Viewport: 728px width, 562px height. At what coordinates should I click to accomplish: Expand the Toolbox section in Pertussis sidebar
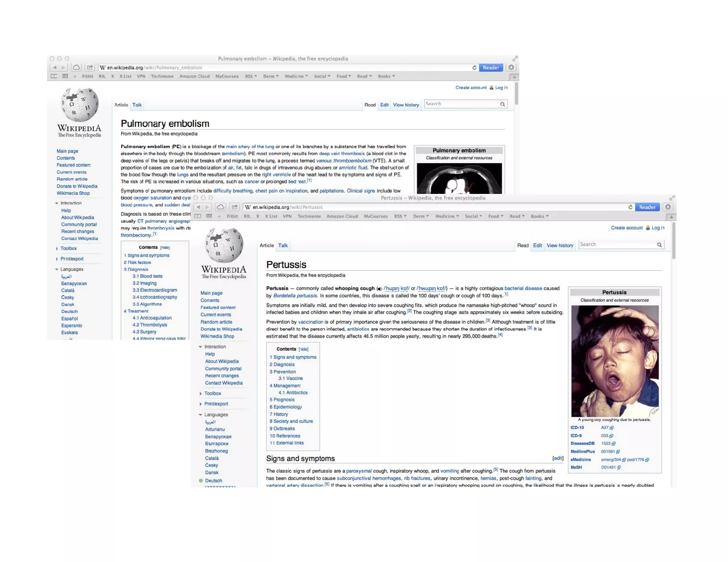(x=212, y=393)
